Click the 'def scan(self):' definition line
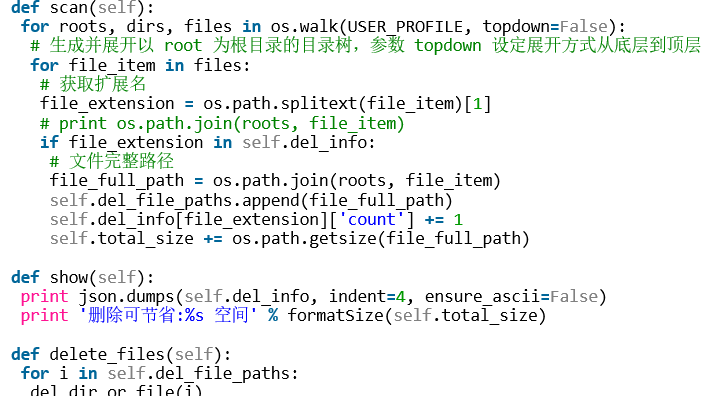Viewport: 723px width, 396px height. (83, 7)
